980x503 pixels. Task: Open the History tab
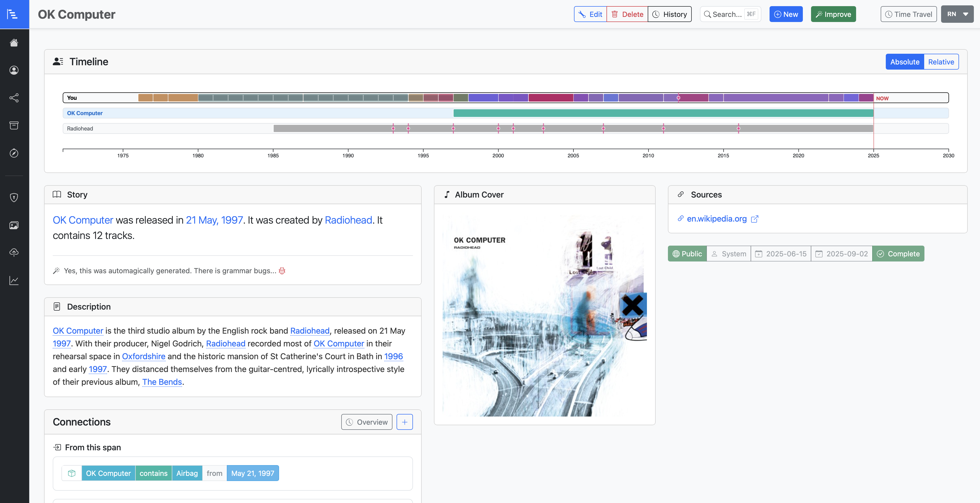[x=669, y=14]
